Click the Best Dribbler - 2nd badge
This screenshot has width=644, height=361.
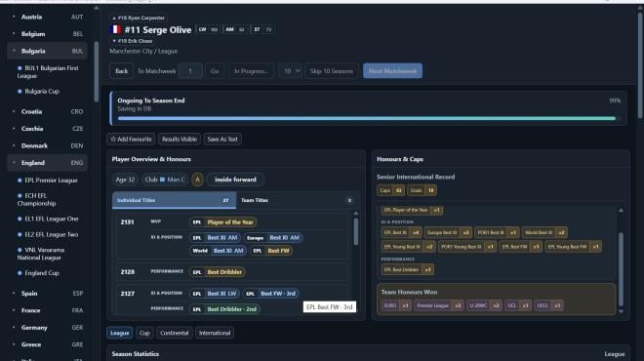(224, 309)
